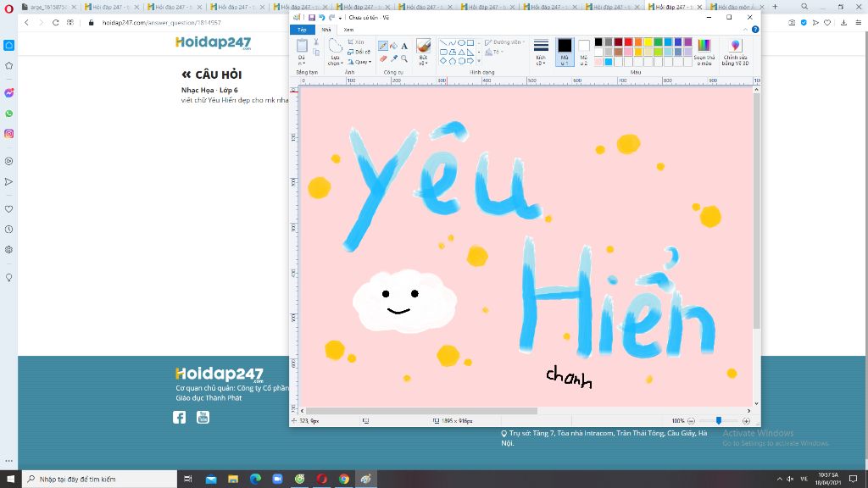
Task: Click the YouTube icon in page footer
Action: (x=203, y=417)
